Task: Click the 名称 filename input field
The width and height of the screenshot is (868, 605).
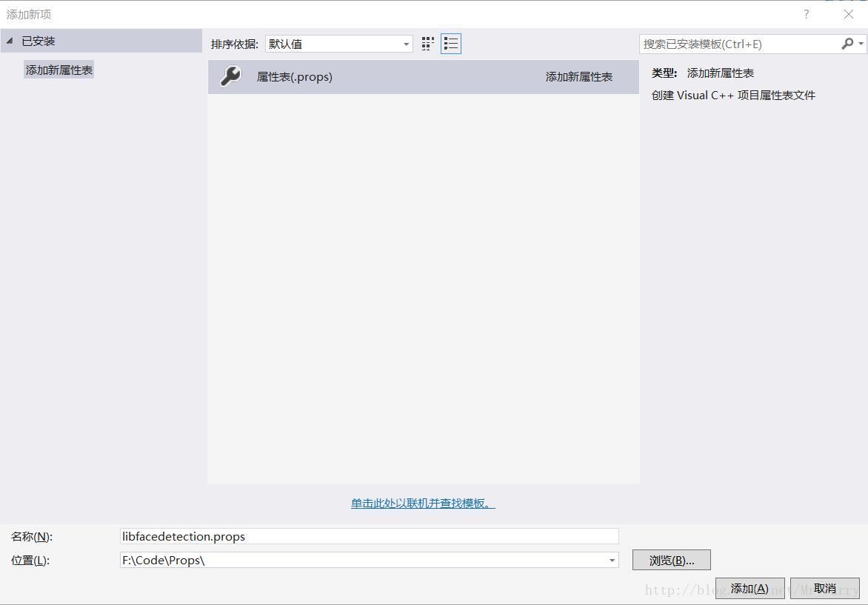Action: pyautogui.click(x=369, y=536)
